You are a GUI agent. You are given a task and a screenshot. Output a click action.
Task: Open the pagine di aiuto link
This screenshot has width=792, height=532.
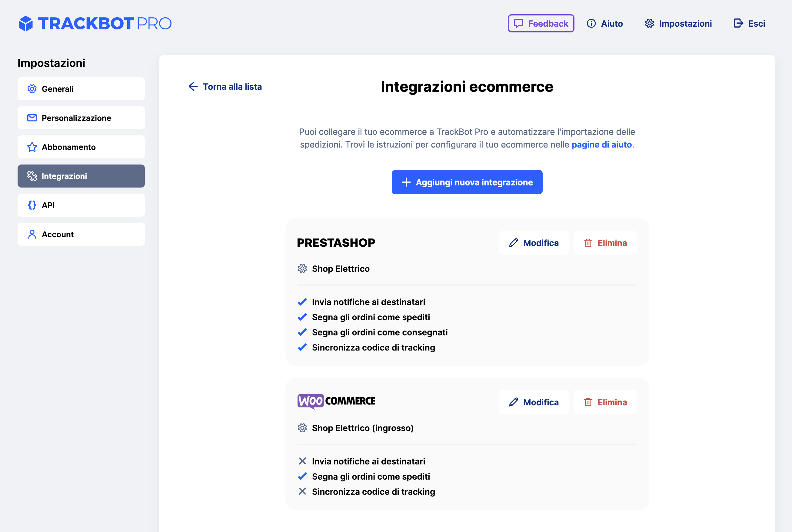601,145
